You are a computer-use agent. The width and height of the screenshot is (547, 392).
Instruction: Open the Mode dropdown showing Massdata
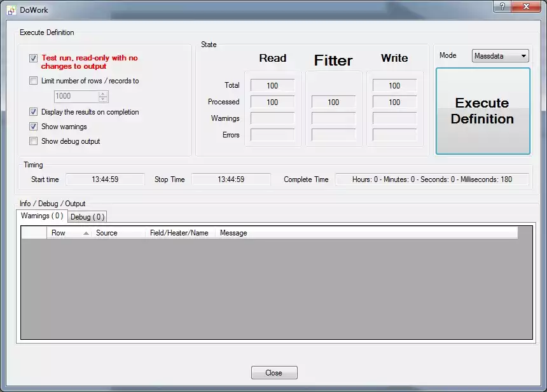501,56
